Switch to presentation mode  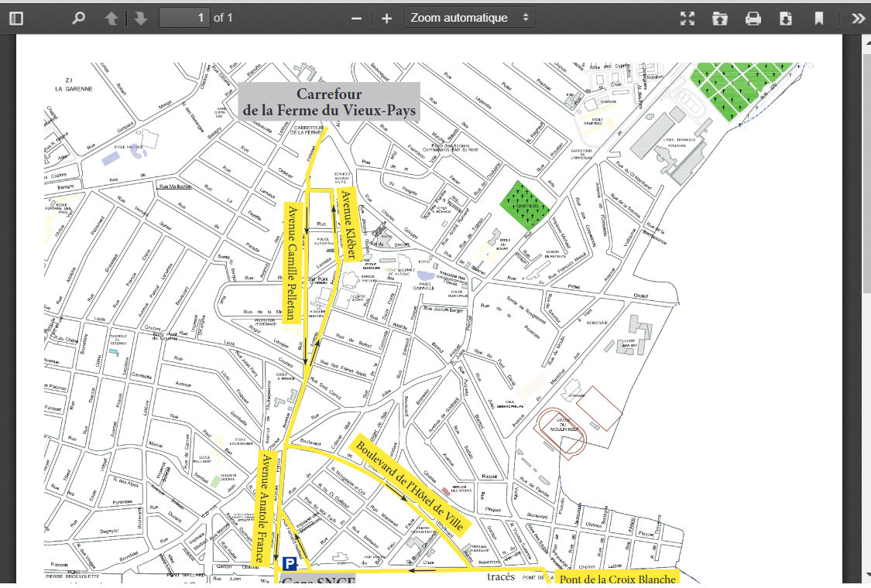687,19
